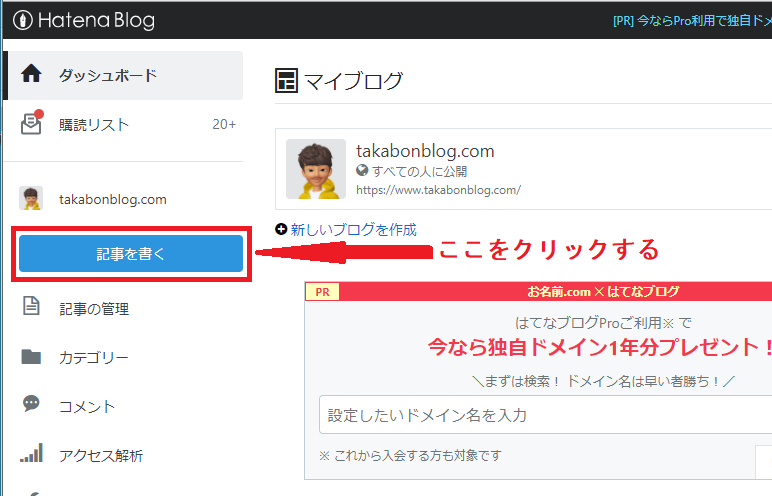Click the すべての人に公開 visibility text
Screen dimensions: 772x496
419,171
